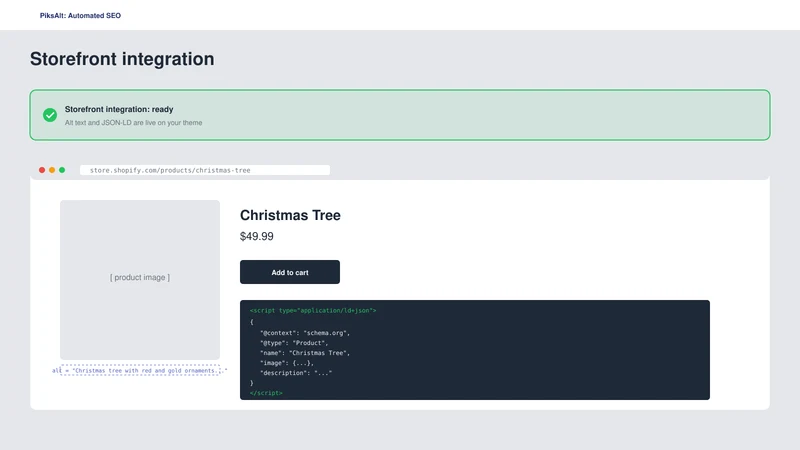Click the Storefront integration heading

[x=122, y=59]
